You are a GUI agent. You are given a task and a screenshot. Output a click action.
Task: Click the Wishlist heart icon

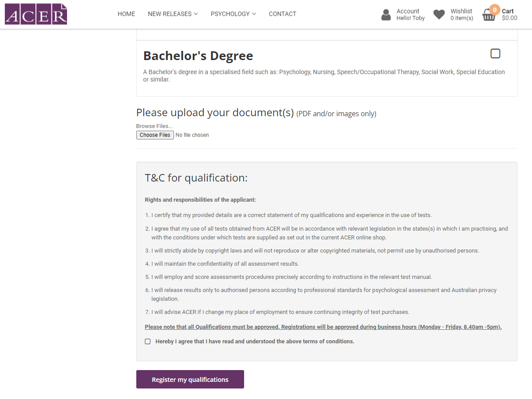tap(439, 14)
